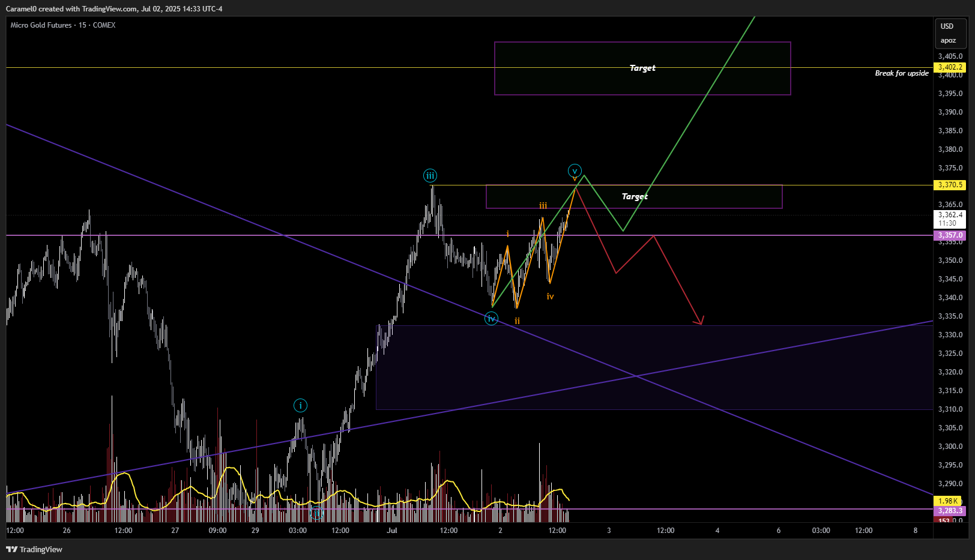
Task: Select the orange sub-wave ii label
Action: 517,321
